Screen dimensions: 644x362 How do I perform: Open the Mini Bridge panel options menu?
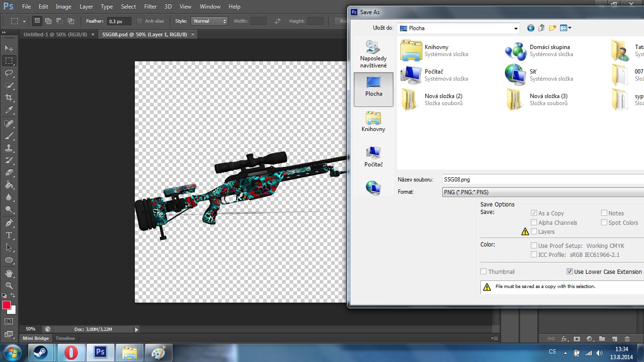pos(495,338)
